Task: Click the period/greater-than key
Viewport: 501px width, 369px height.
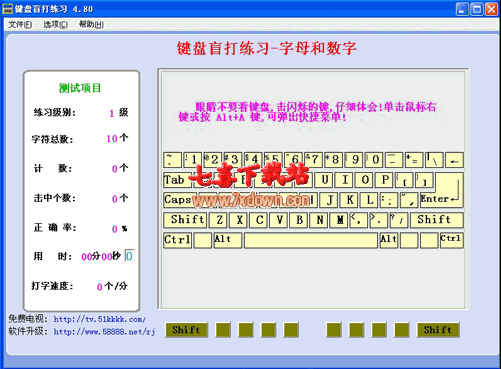Action: [379, 220]
